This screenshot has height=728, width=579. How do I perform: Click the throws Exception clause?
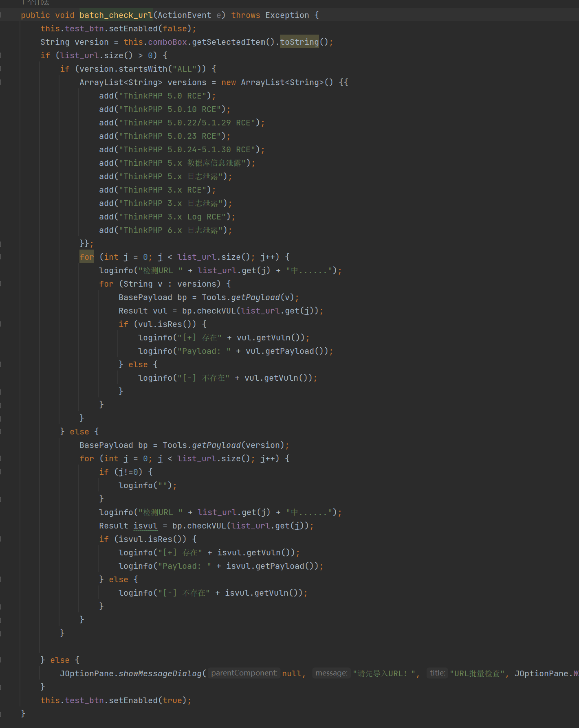(x=270, y=15)
